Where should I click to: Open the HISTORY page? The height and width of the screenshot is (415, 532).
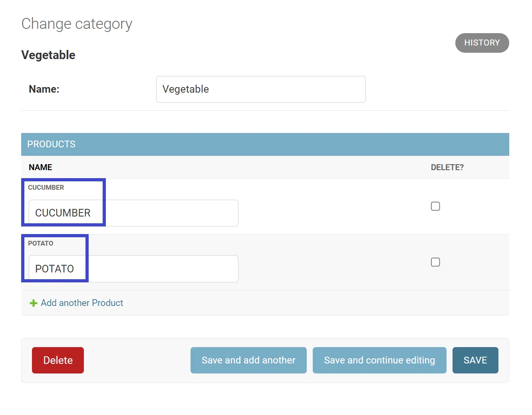pos(482,43)
